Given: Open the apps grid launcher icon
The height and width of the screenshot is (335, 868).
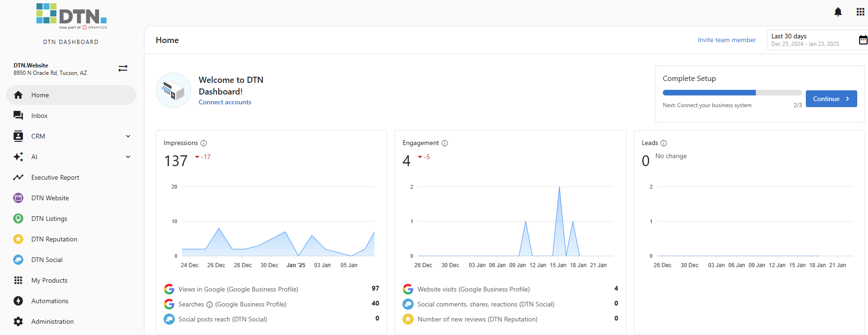Looking at the screenshot, I should [x=861, y=12].
